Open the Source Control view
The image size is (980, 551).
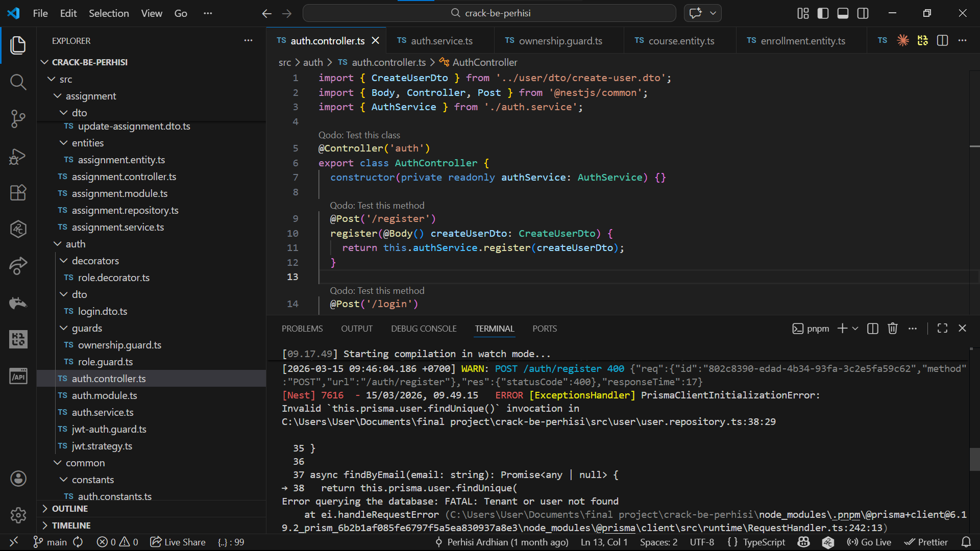pyautogui.click(x=18, y=119)
